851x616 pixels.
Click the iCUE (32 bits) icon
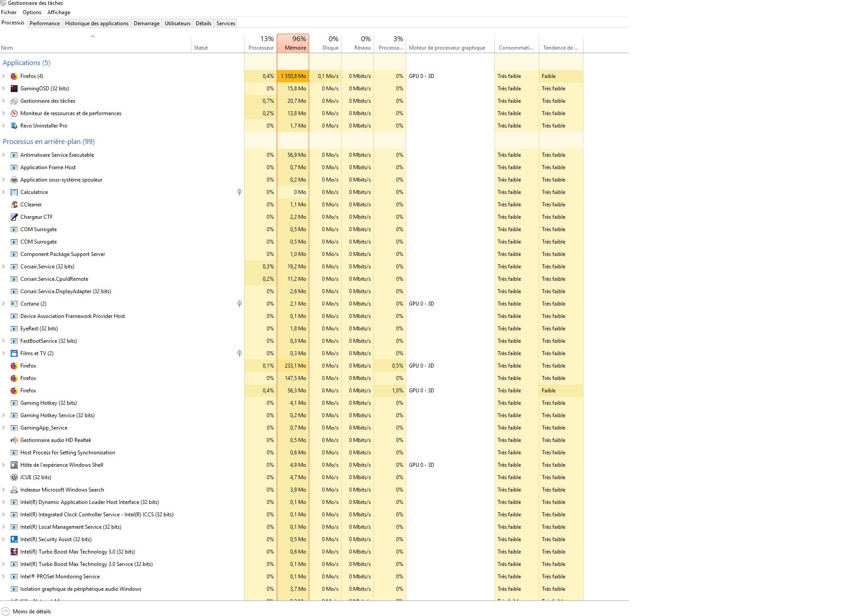[14, 477]
